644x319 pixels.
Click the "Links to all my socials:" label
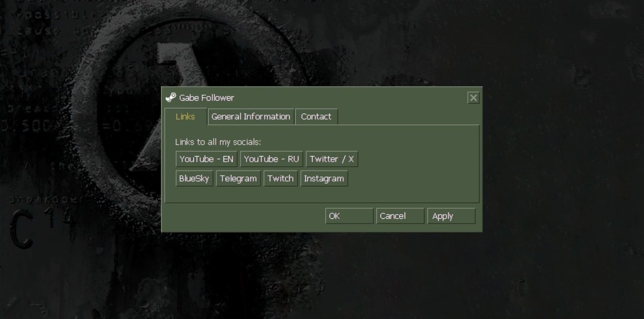click(218, 142)
